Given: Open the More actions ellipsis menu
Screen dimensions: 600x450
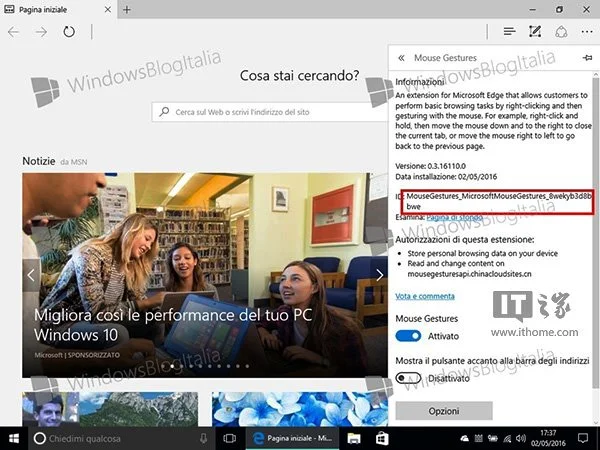Looking at the screenshot, I should click(587, 32).
